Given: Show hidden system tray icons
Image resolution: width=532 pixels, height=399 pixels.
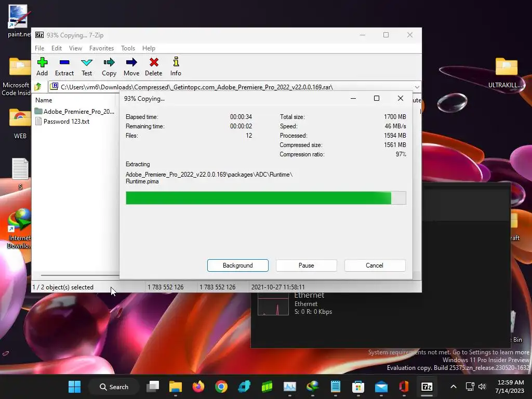Looking at the screenshot, I should [453, 387].
